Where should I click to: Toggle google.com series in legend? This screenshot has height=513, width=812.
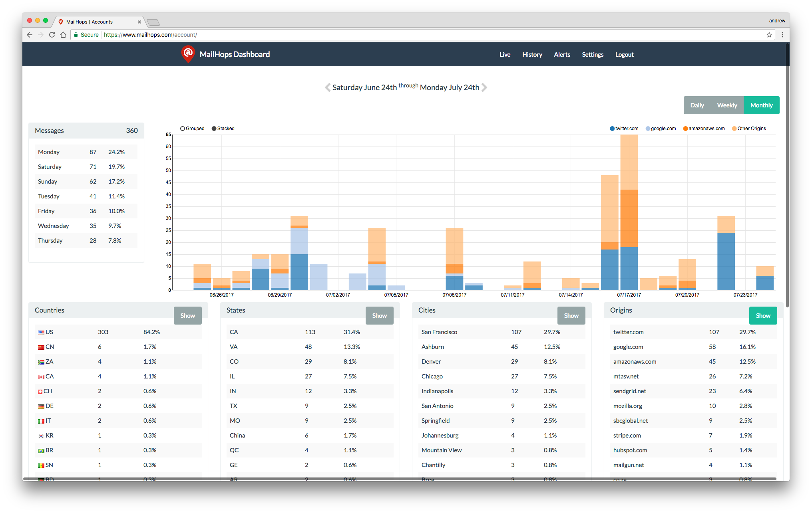pyautogui.click(x=661, y=129)
